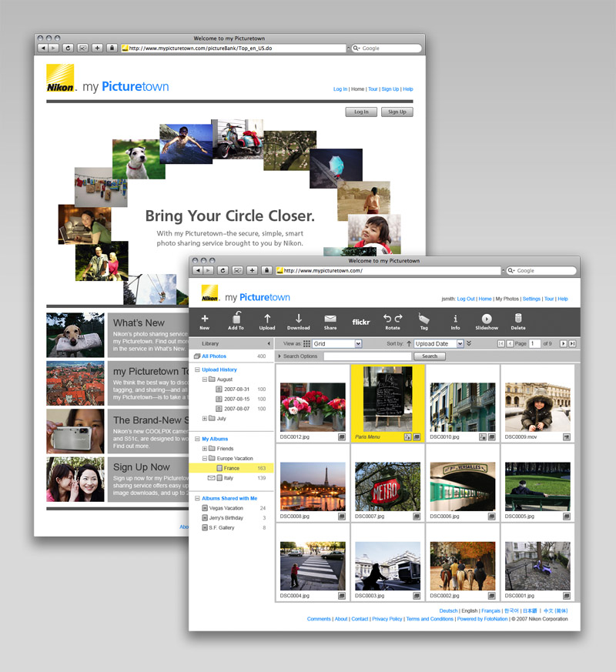Collapse the Europe Vacation folder
This screenshot has height=672, width=616.
(x=205, y=459)
